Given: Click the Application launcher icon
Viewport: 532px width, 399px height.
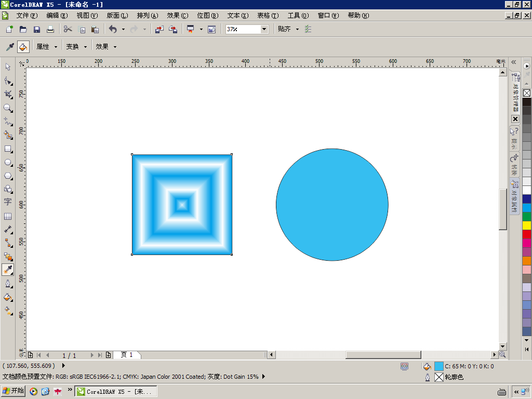Looking at the screenshot, I should click(190, 29).
